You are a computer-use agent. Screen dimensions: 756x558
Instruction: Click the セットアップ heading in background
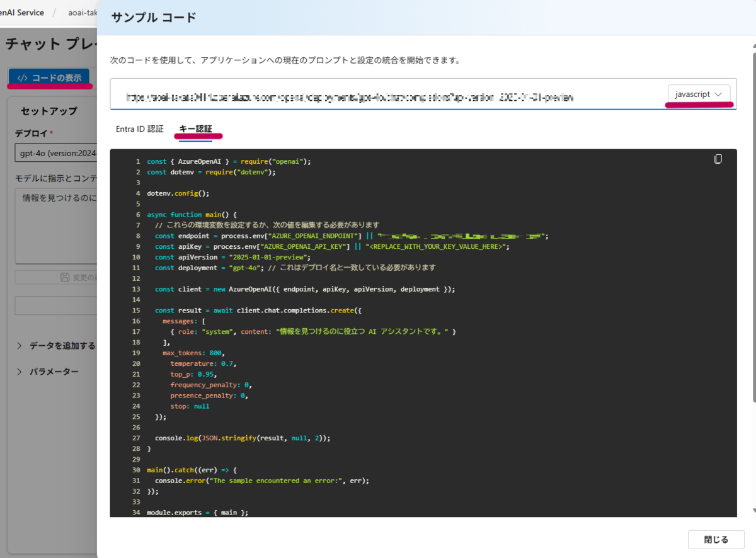(49, 111)
